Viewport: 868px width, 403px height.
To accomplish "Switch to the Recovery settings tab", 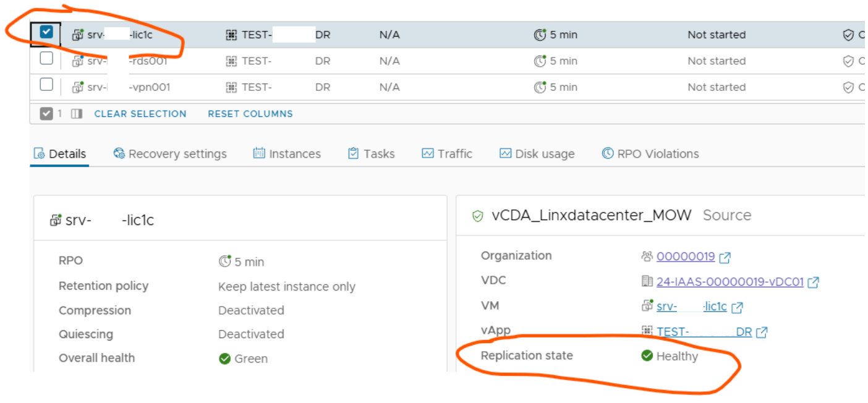I will point(170,154).
